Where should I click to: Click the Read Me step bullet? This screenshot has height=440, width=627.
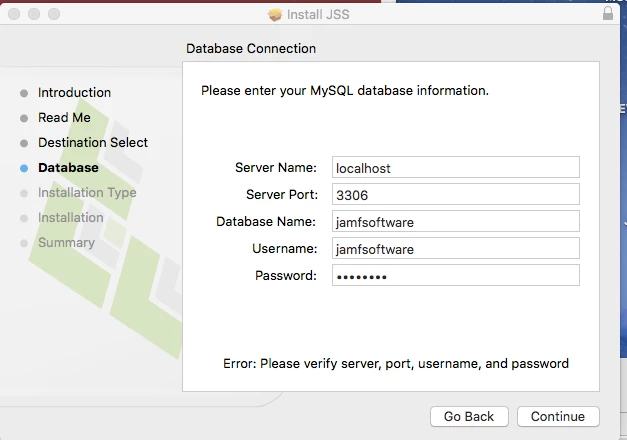24,118
